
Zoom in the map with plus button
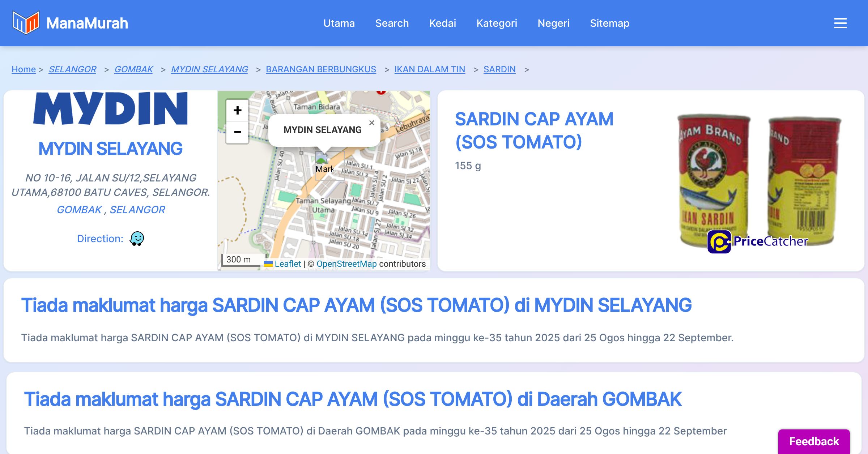pyautogui.click(x=237, y=110)
